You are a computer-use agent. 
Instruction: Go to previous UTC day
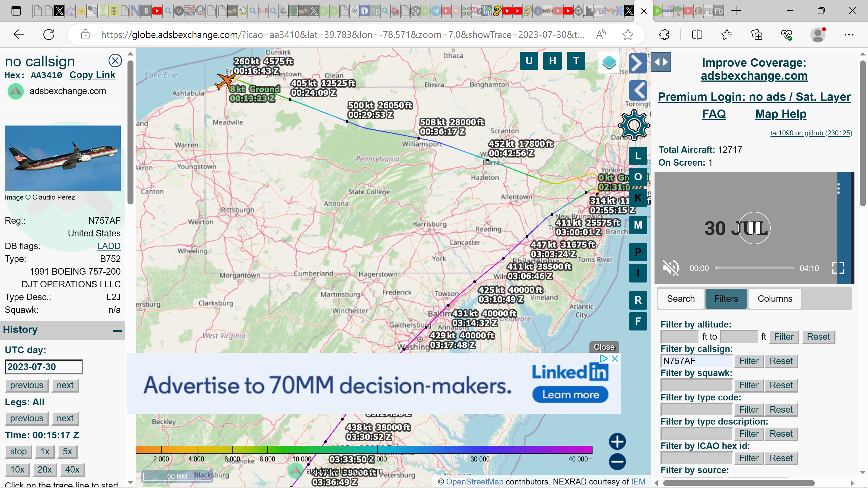point(27,385)
